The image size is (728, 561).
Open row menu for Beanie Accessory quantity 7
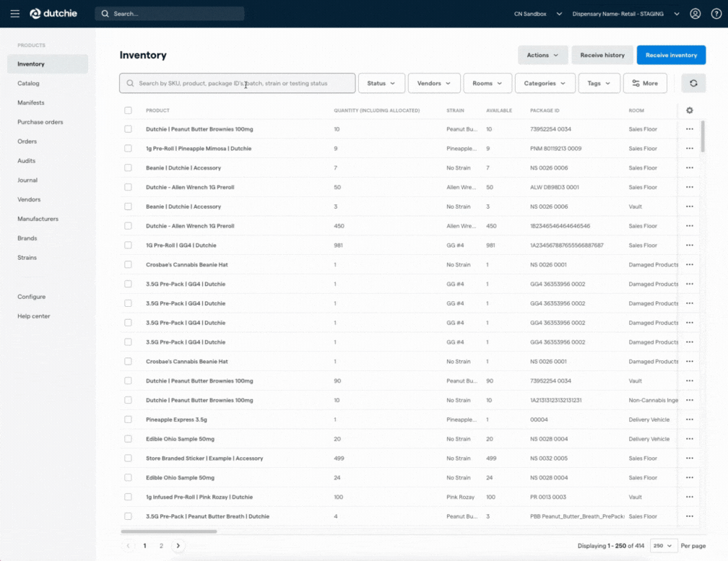[x=690, y=168]
